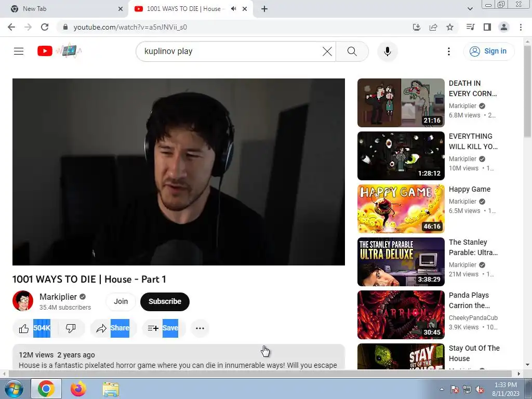Viewport: 532px width, 399px height.
Task: Click the muted volume tray icon
Action: 480,389
